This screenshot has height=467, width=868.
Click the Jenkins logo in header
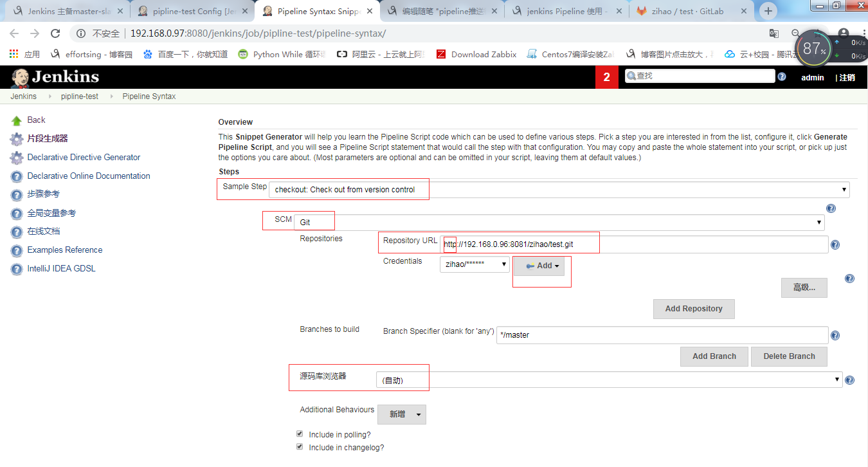coord(55,77)
